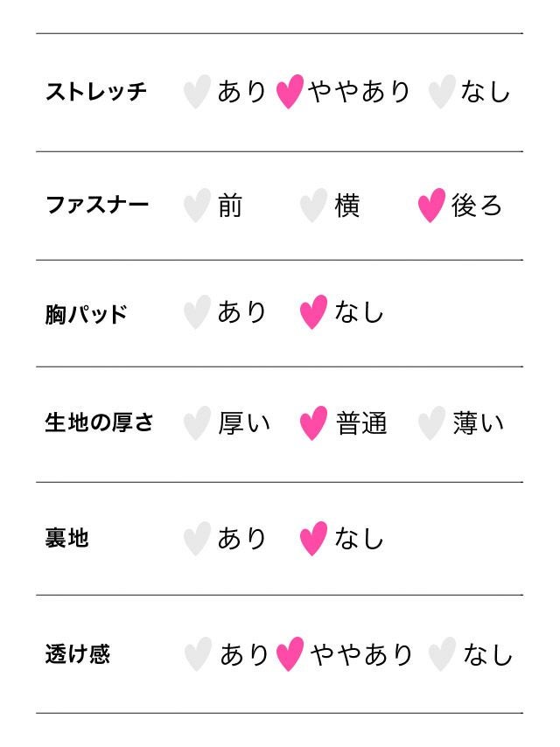560x747 pixels.
Task: Select the pink heart for 透け感 ややあり
Action: click(290, 654)
